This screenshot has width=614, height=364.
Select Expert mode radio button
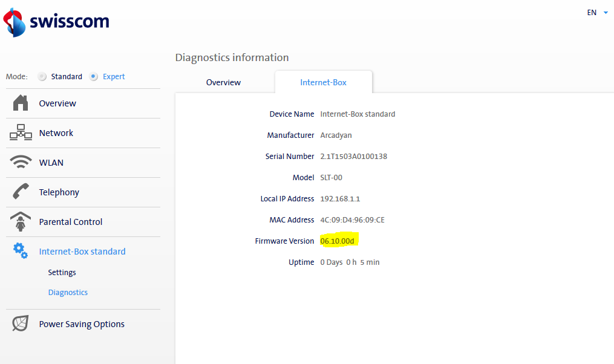click(94, 77)
